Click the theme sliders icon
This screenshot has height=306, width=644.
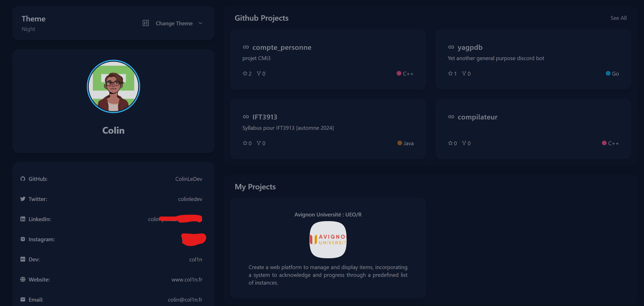click(146, 23)
